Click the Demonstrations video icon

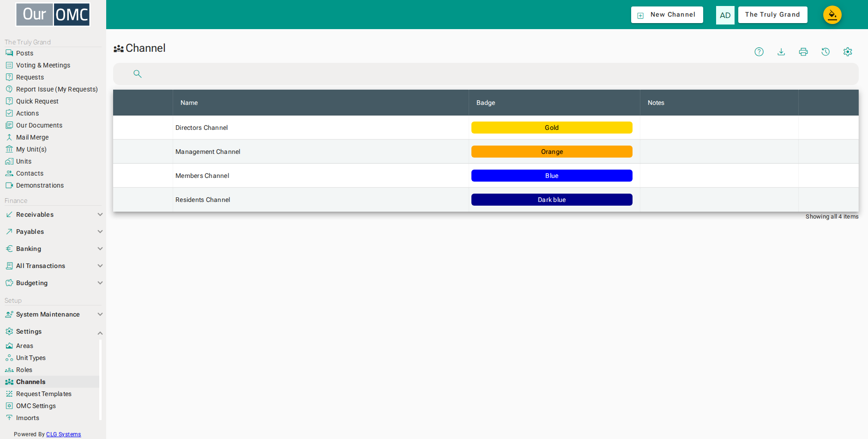coord(9,185)
